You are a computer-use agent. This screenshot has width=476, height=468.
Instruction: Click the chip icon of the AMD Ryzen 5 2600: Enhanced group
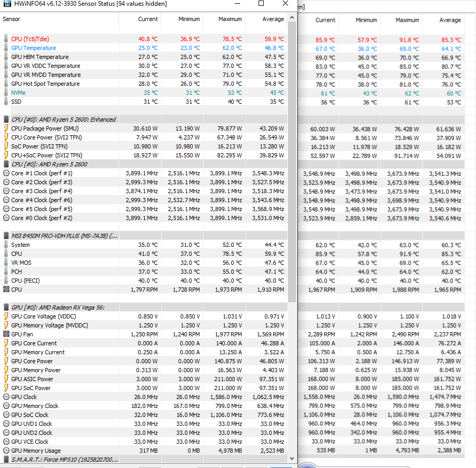click(x=6, y=120)
